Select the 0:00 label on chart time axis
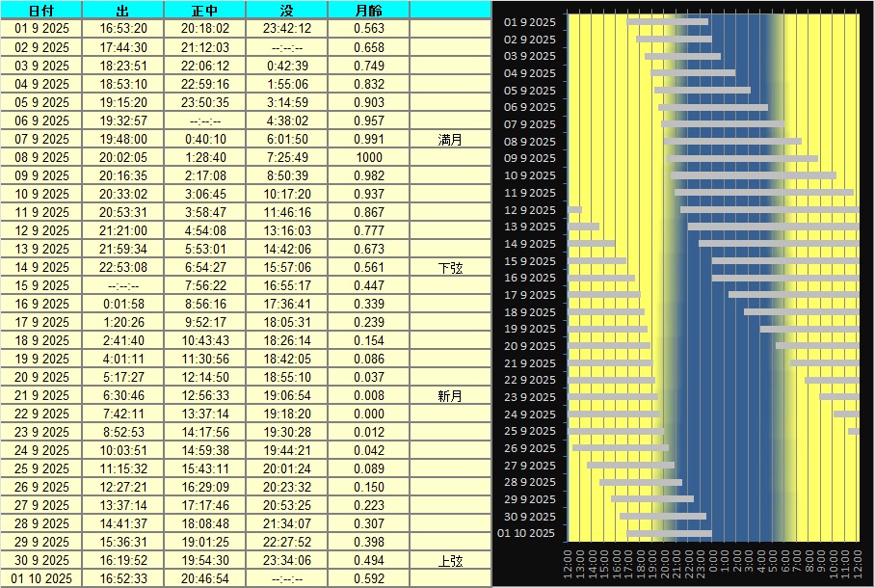Image resolution: width=875 pixels, height=588 pixels. point(713,564)
